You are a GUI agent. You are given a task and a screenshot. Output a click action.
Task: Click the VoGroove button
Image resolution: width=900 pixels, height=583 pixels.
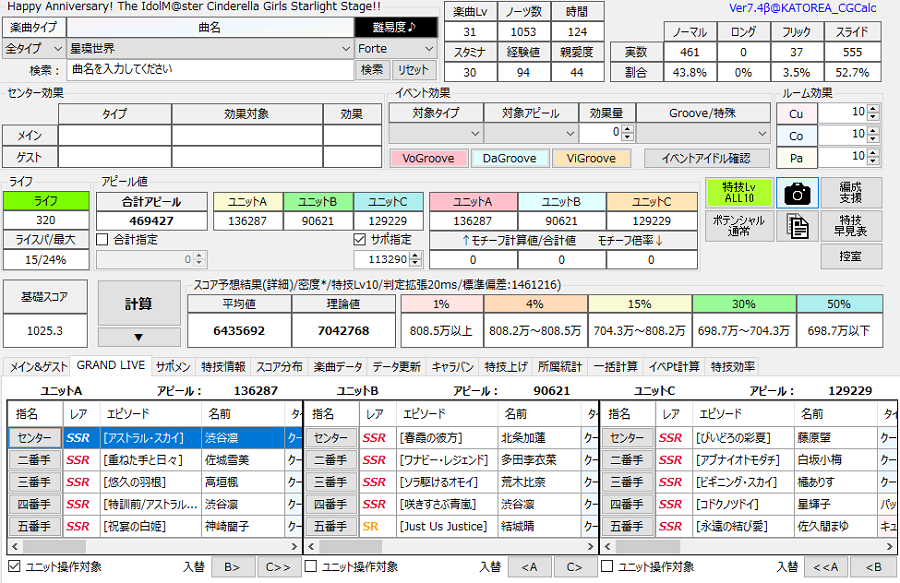tap(428, 158)
